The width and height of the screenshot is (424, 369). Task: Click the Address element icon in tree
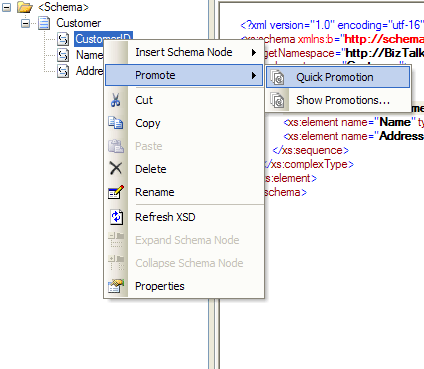(63, 71)
